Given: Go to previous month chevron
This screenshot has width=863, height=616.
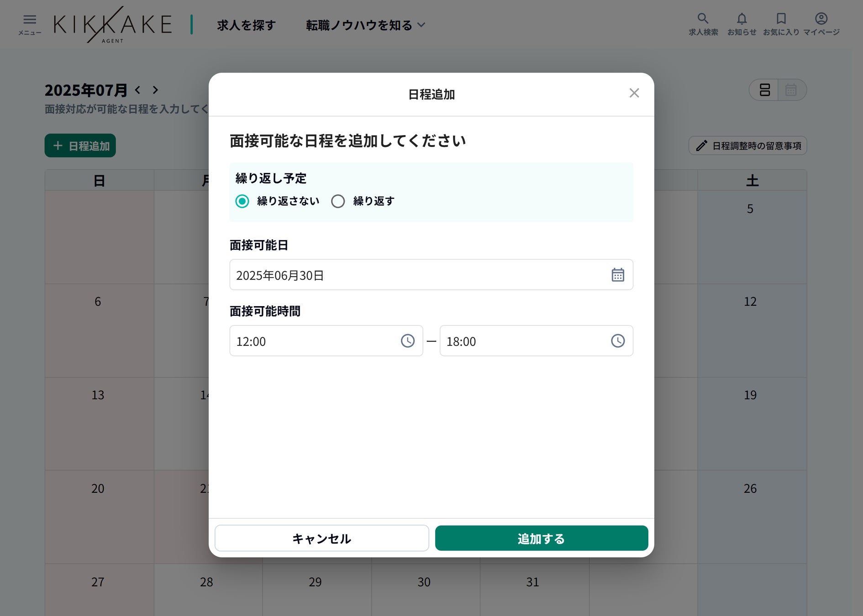Looking at the screenshot, I should coord(138,90).
